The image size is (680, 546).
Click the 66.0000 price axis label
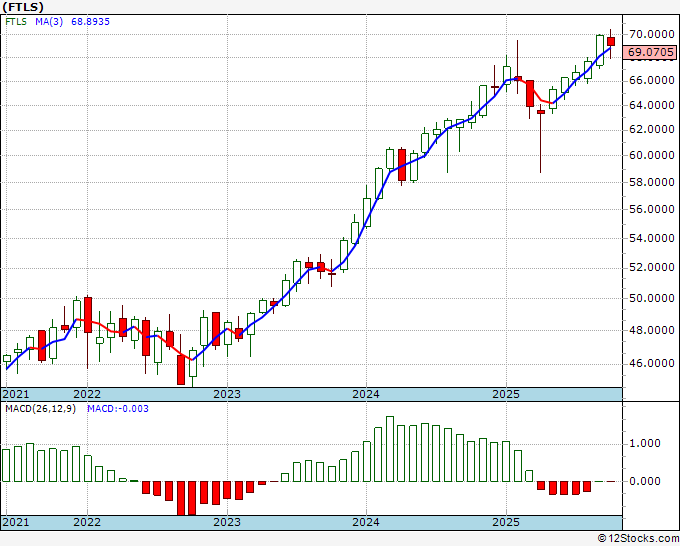[x=651, y=80]
